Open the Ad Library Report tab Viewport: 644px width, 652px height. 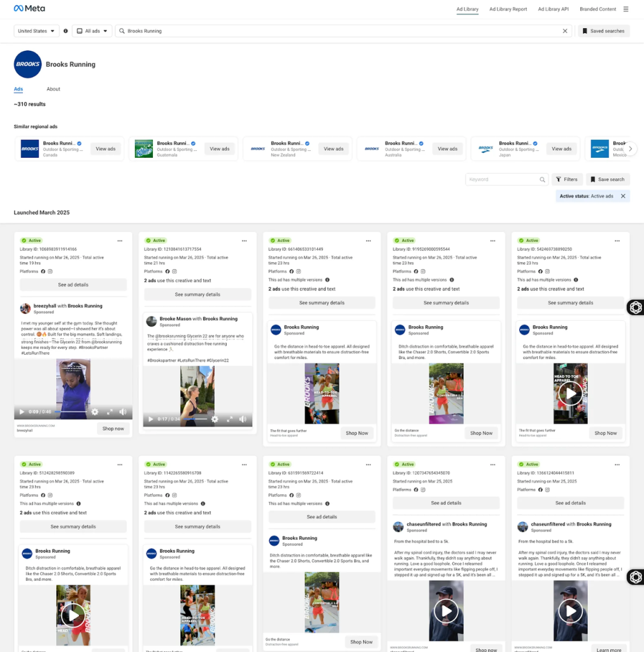(x=508, y=9)
